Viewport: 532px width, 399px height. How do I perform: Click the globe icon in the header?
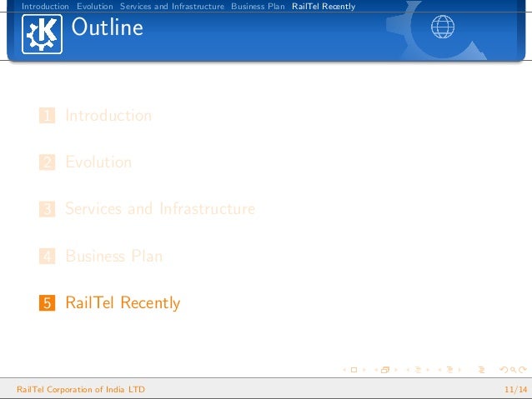click(x=443, y=27)
